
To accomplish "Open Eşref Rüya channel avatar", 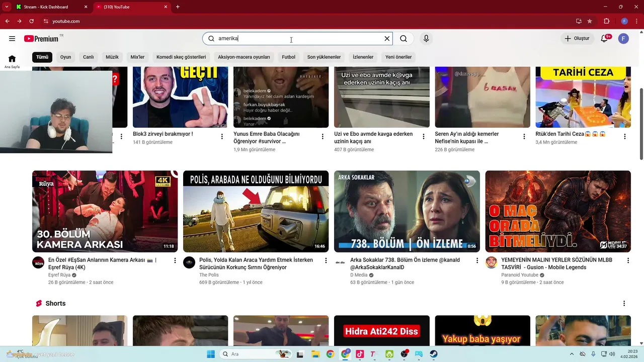I will pos(38,262).
